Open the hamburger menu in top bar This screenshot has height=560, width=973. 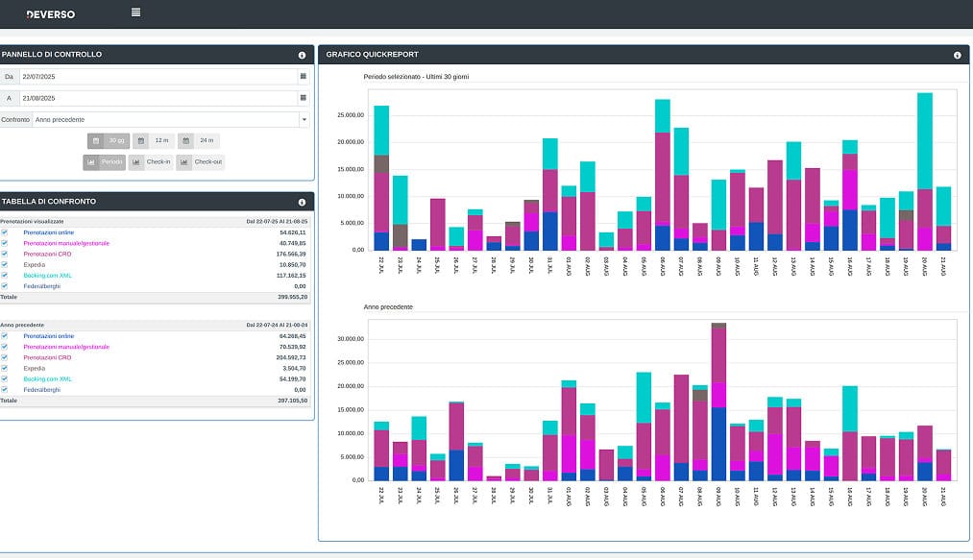(136, 12)
